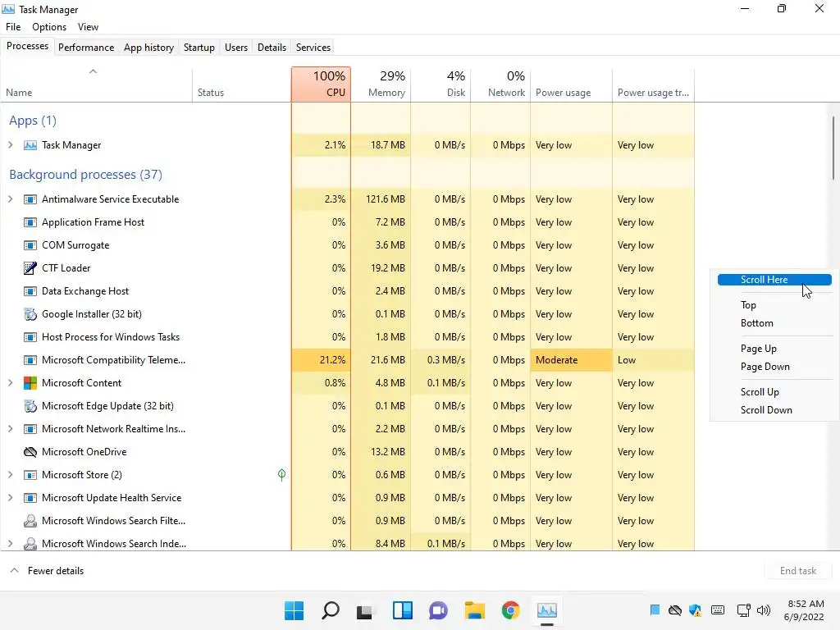Click the sort arrow above Name column
840x630 pixels.
click(93, 71)
